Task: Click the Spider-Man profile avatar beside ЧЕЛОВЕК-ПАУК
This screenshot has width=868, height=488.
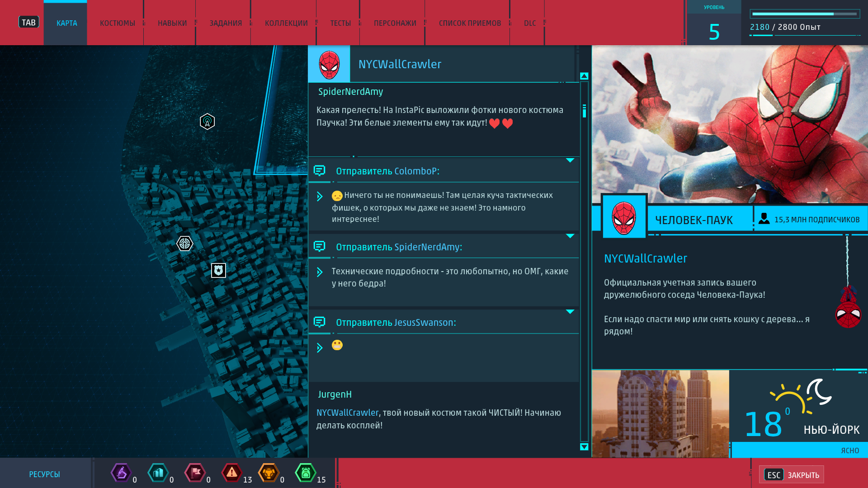Action: pyautogui.click(x=624, y=217)
